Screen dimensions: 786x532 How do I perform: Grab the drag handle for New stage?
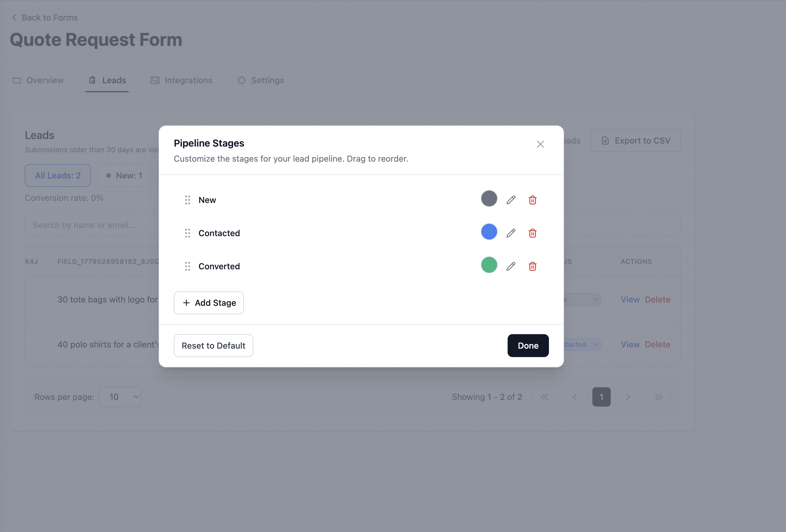point(187,200)
